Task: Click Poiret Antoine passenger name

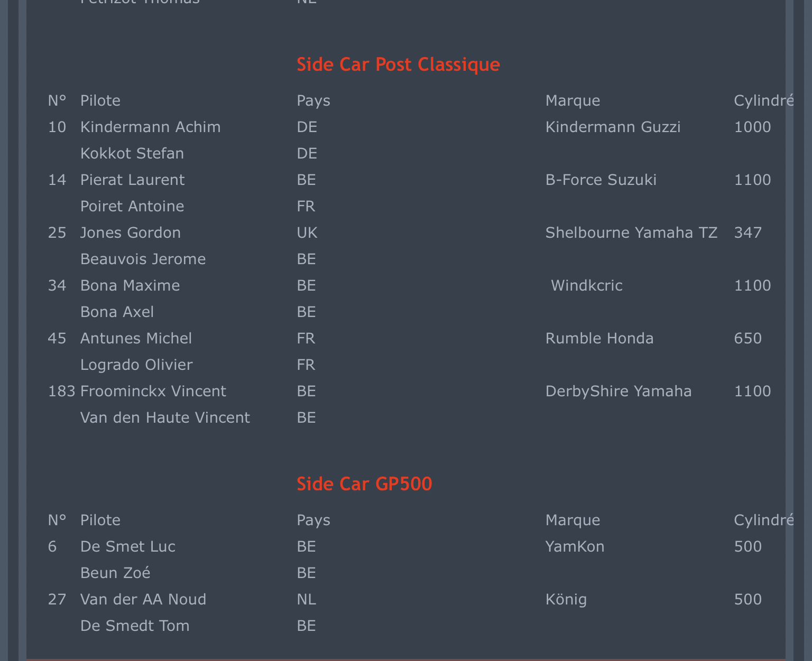Action: pyautogui.click(x=132, y=207)
